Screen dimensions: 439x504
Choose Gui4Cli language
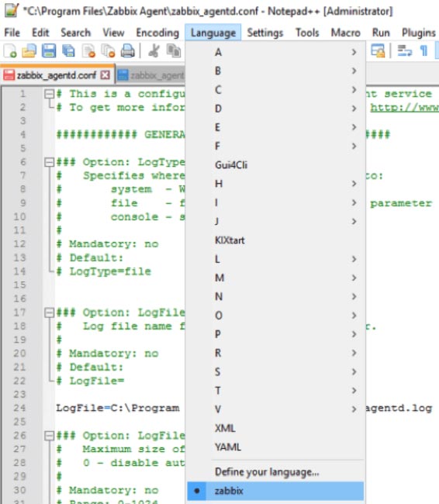click(x=275, y=165)
